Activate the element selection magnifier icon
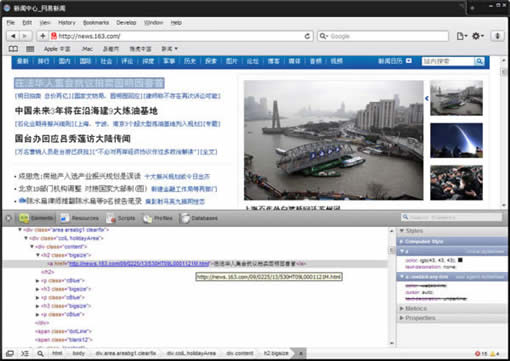This screenshot has width=510, height=361. (x=40, y=353)
